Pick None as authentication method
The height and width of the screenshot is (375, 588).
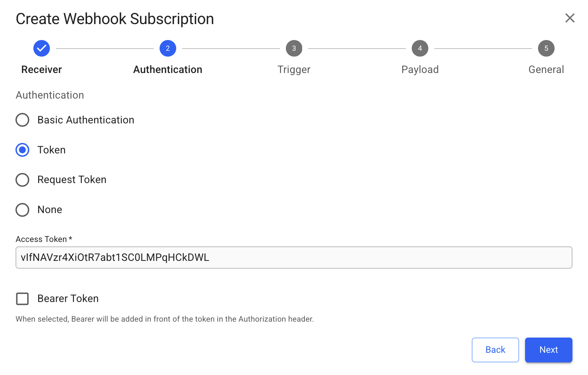pos(23,210)
